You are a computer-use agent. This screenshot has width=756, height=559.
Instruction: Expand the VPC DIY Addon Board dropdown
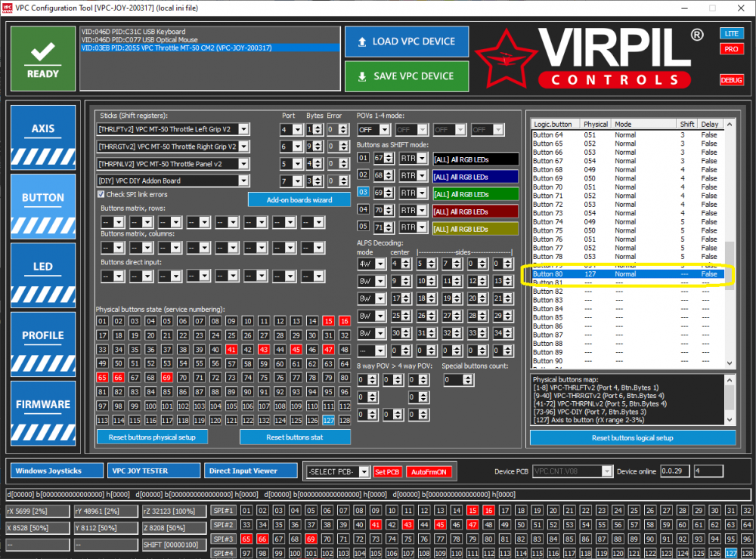click(243, 181)
